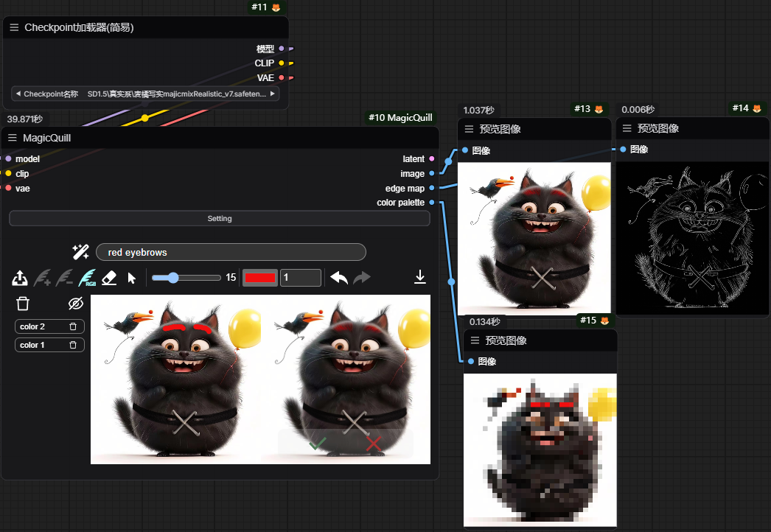Delete the color 1 layer
The image size is (771, 532).
(x=73, y=345)
